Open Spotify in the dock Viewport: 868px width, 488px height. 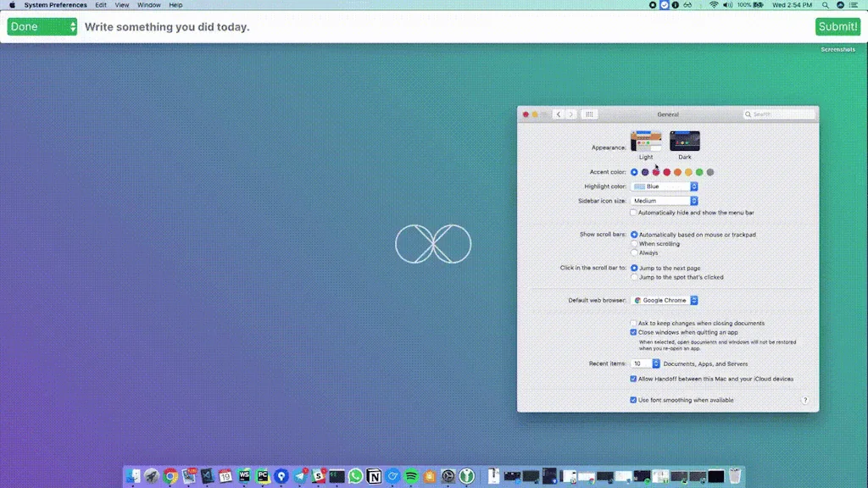[x=411, y=476]
